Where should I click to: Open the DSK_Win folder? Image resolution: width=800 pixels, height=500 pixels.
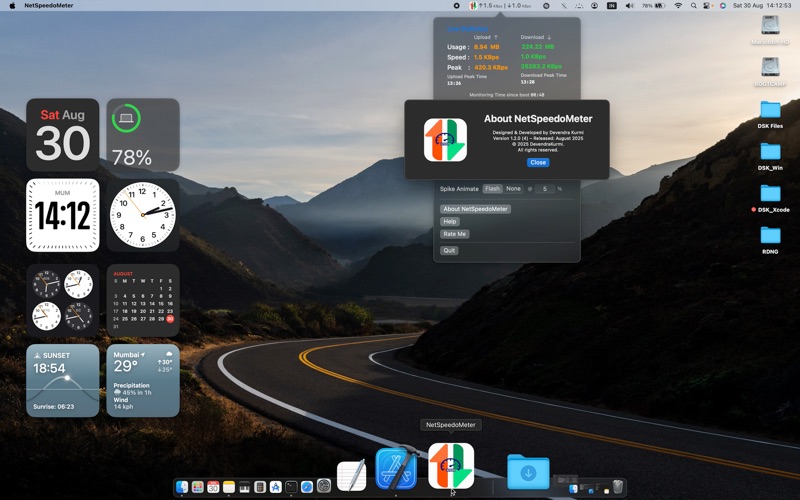coord(770,156)
